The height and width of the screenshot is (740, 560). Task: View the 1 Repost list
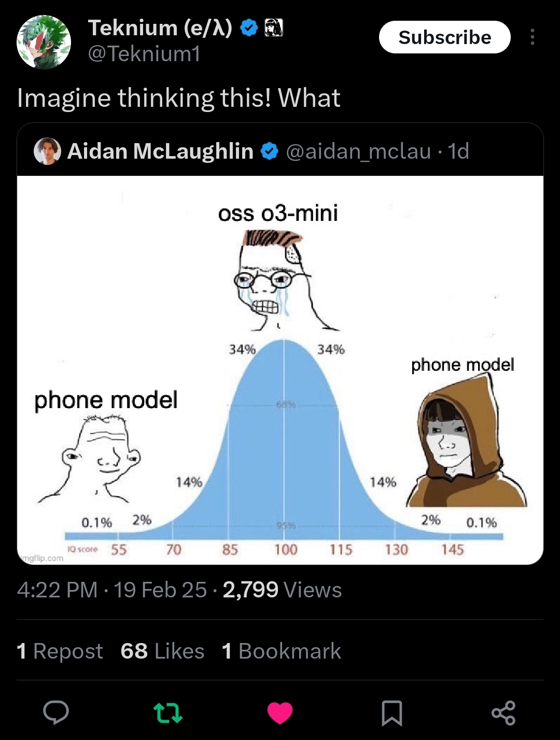tap(60, 651)
